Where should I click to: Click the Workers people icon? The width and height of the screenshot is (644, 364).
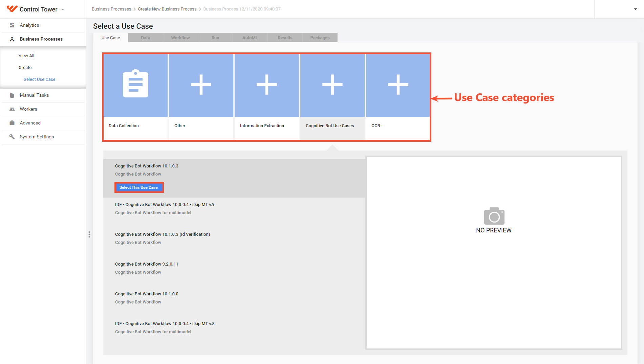tap(12, 109)
